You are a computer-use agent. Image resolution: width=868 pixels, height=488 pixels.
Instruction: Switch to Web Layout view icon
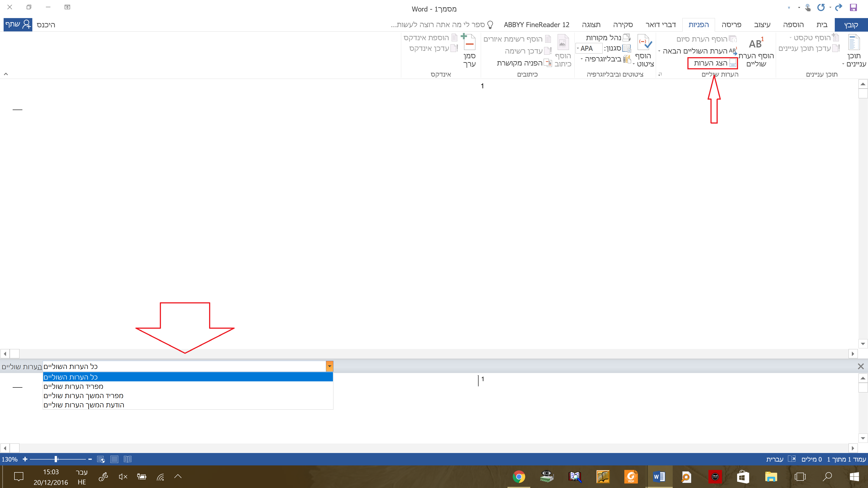coord(101,459)
